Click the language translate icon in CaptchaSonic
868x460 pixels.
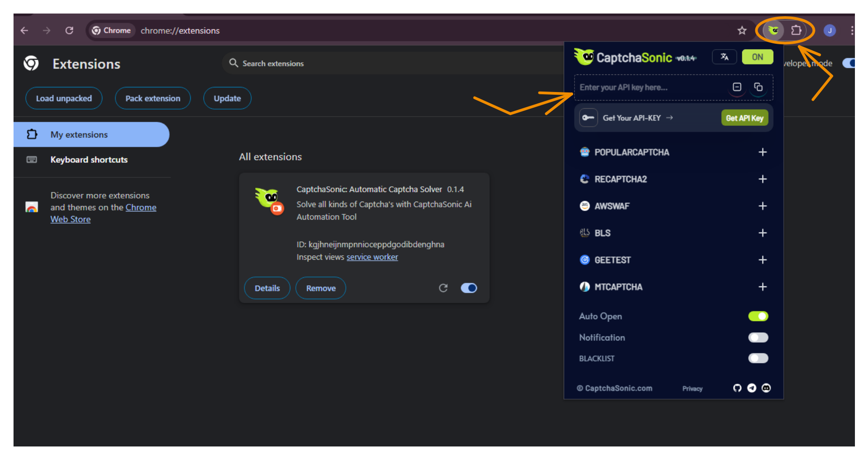(724, 57)
